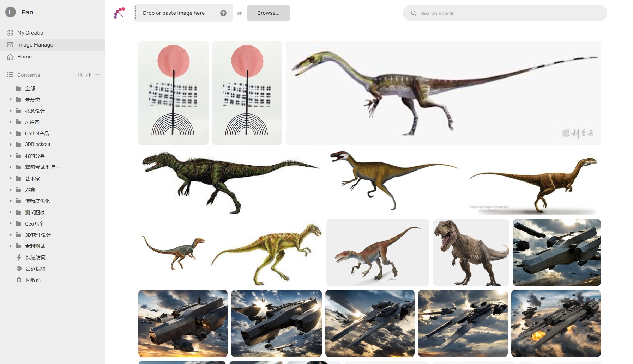
Task: Click the app logo beside the drop area
Action: click(x=119, y=13)
